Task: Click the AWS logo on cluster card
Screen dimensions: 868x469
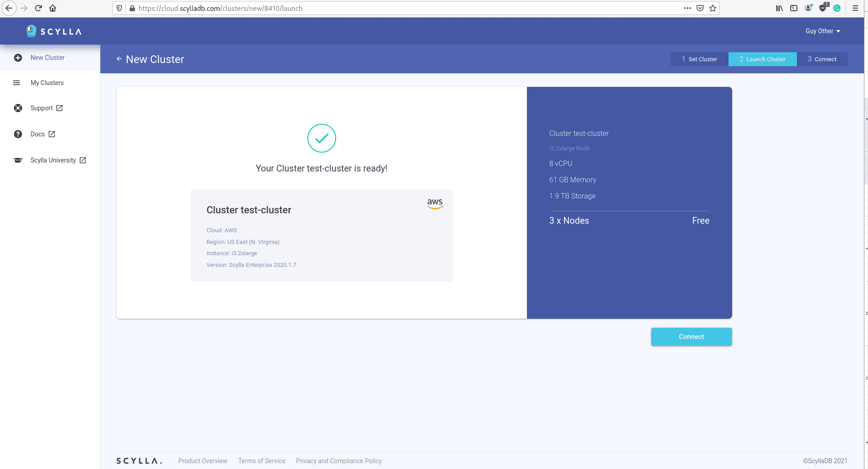Action: [435, 203]
